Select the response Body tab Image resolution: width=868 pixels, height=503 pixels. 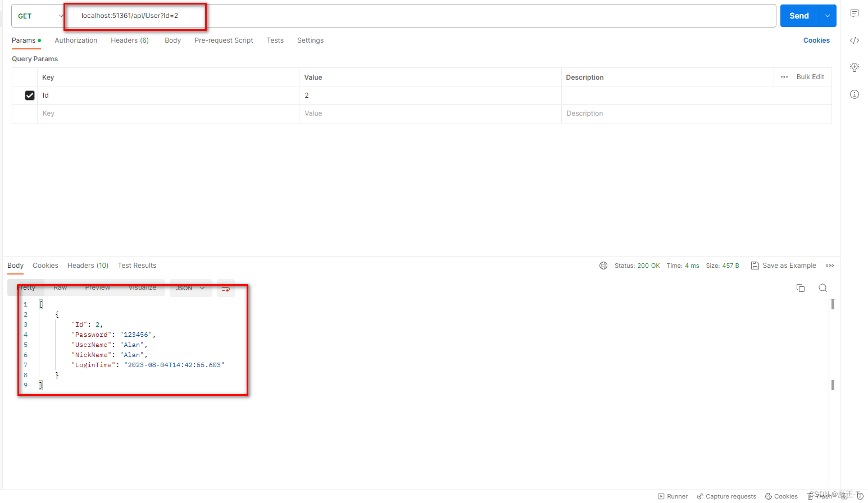[15, 266]
